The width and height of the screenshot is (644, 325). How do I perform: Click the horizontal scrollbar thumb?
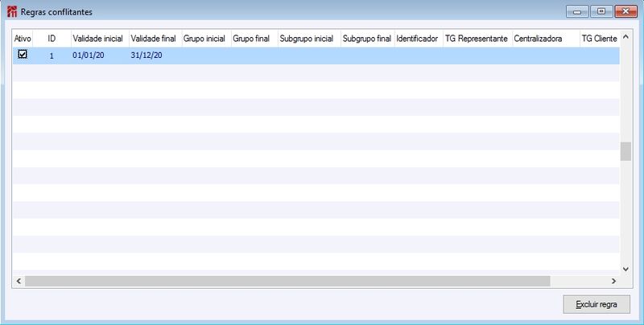pyautogui.click(x=287, y=281)
